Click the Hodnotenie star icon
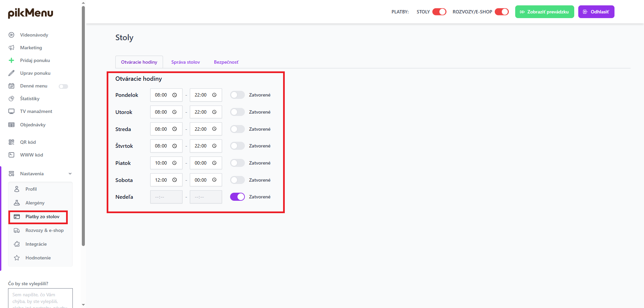Screen dimensions: 644x308 click(17, 258)
